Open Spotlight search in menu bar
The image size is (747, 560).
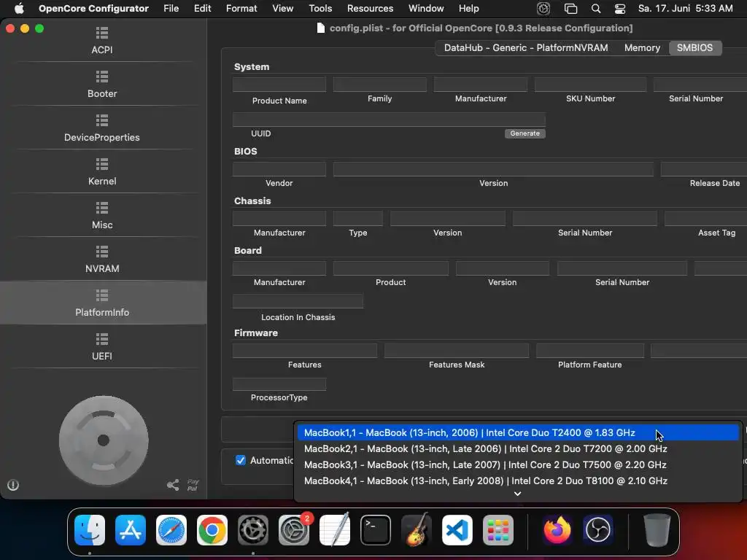pyautogui.click(x=595, y=8)
